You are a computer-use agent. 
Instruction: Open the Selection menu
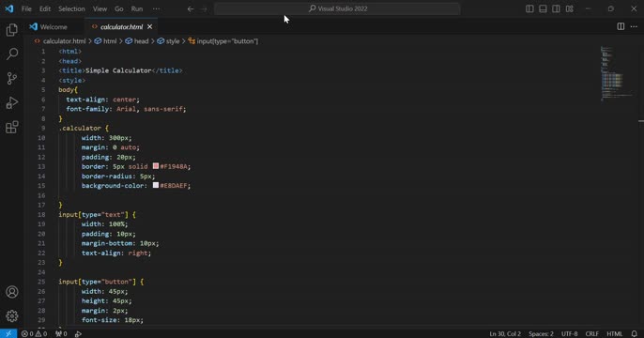coord(71,8)
